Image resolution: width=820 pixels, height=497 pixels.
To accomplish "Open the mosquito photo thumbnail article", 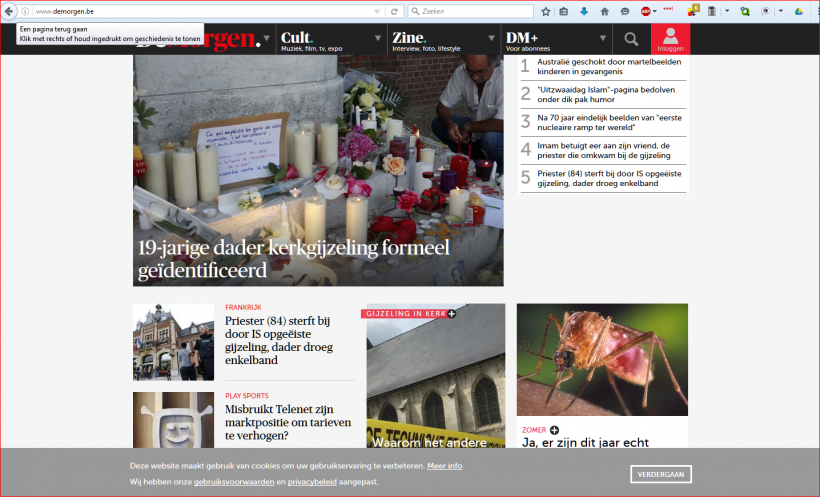I will click(x=602, y=359).
